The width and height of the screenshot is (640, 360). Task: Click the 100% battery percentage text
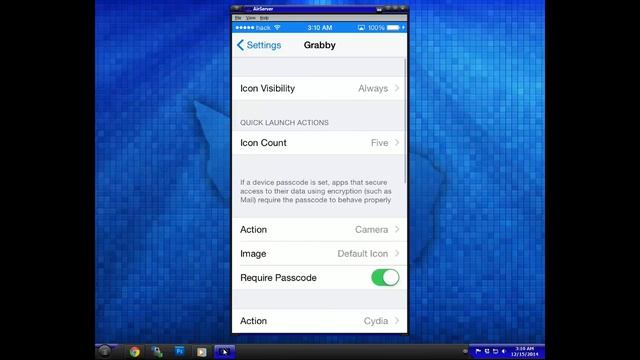coord(376,28)
